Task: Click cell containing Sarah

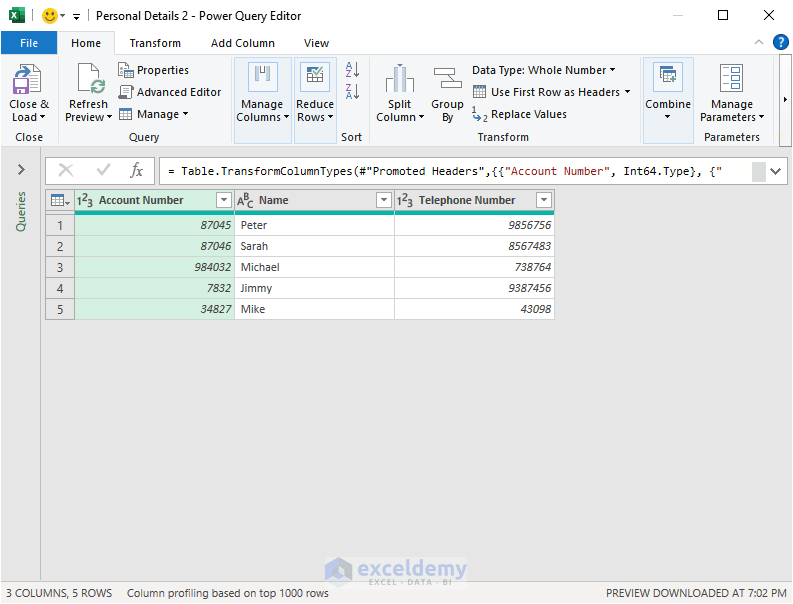Action: click(x=314, y=246)
